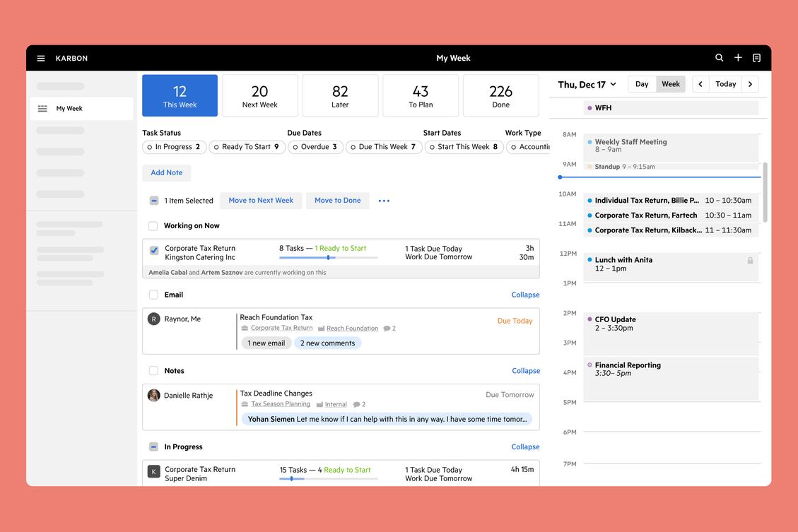Image resolution: width=798 pixels, height=532 pixels.
Task: Select the 20 Next Week tab
Action: click(259, 95)
